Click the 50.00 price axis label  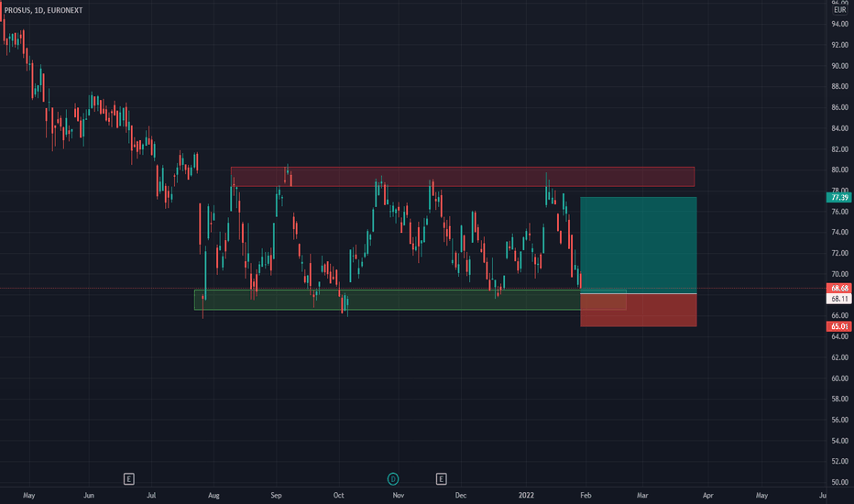[840, 482]
